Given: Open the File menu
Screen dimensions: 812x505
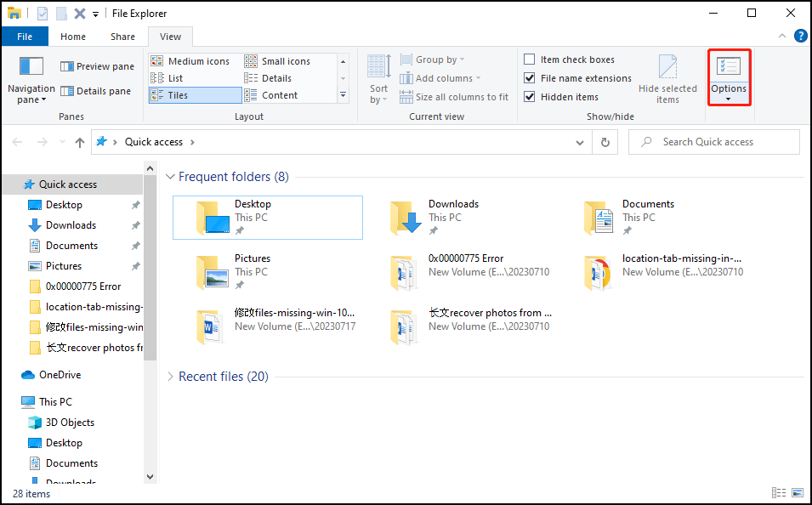Looking at the screenshot, I should pyautogui.click(x=25, y=36).
